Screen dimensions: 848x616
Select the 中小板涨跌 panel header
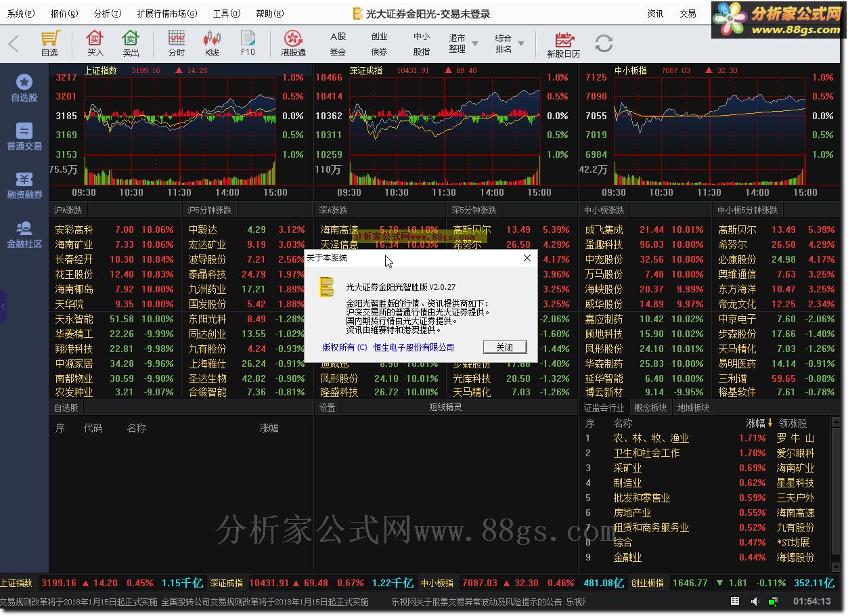point(604,210)
